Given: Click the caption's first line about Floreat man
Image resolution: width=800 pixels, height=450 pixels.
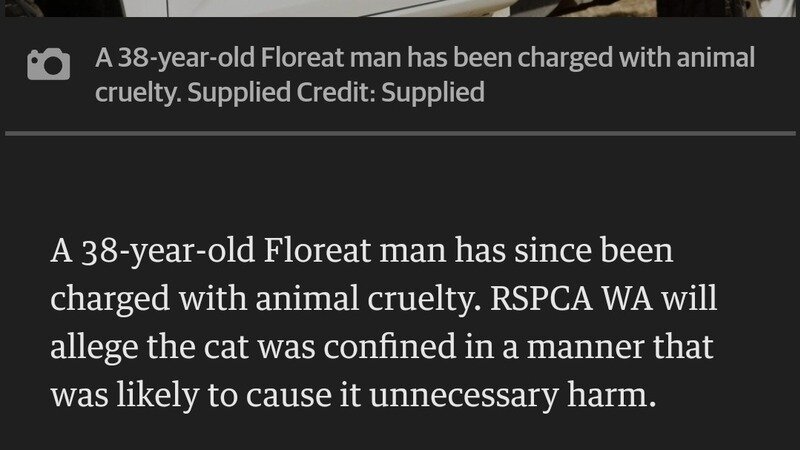Looking at the screenshot, I should click(425, 58).
